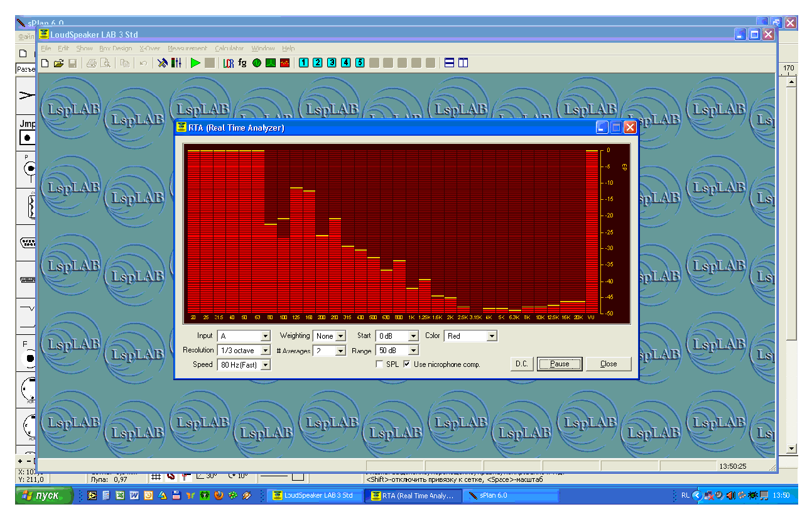Tile windows vertically icon

[463, 63]
